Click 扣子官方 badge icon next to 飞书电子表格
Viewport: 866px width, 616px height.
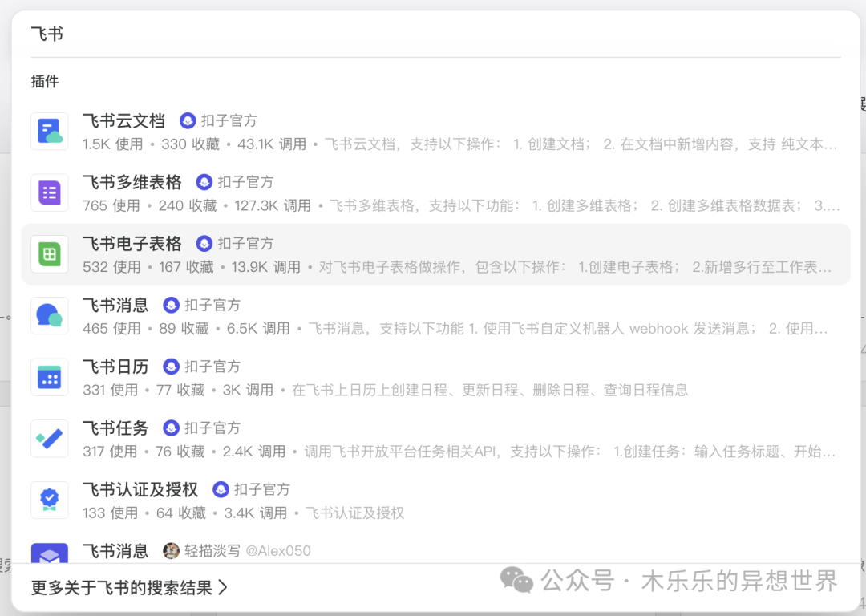(204, 243)
